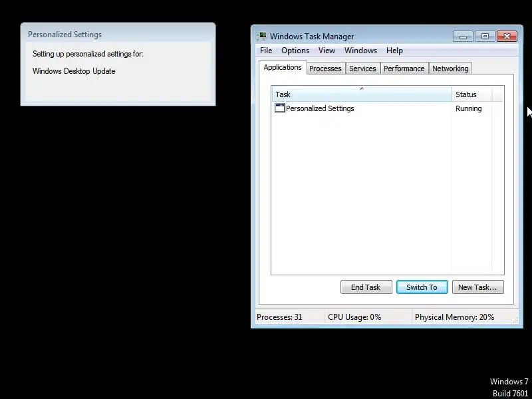This screenshot has height=399, width=532.
Task: Click the Task Manager resize grip corner
Action: 515,320
